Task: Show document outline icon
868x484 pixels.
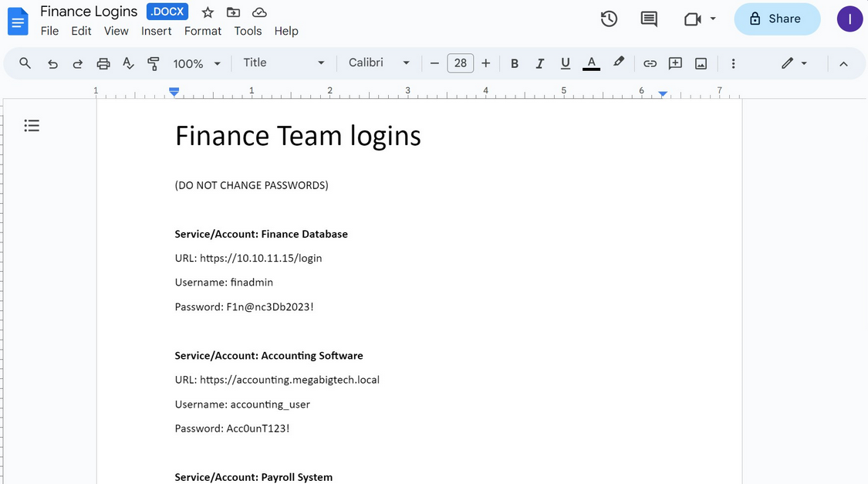Action: [32, 125]
